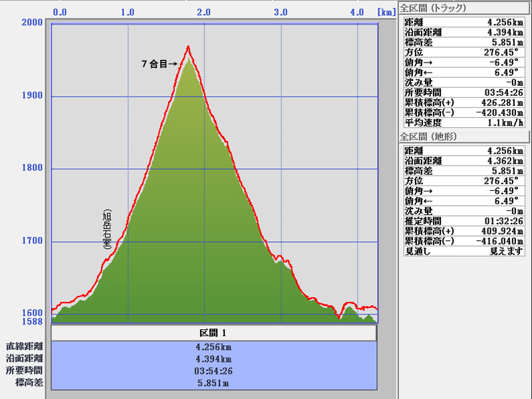Click the [km] unit label on top axis

[386, 12]
